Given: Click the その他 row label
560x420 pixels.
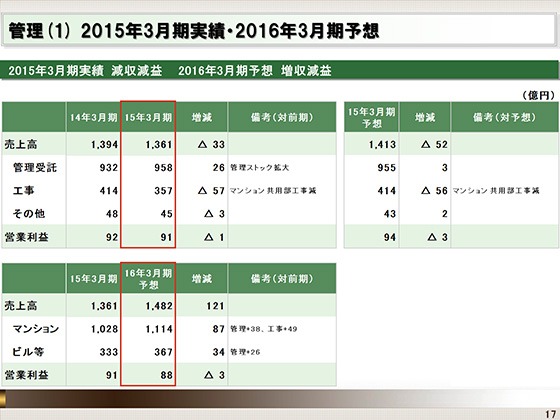Looking at the screenshot, I should point(29,214).
